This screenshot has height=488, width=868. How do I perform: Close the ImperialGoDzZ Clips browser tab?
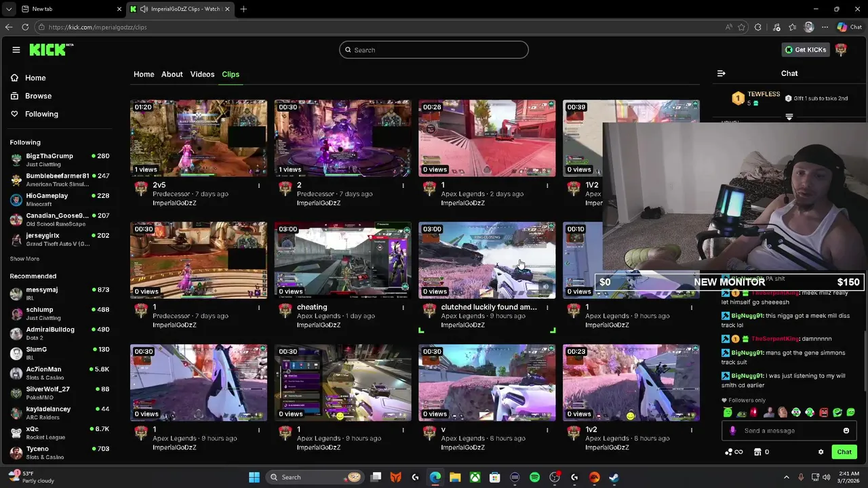click(x=226, y=9)
